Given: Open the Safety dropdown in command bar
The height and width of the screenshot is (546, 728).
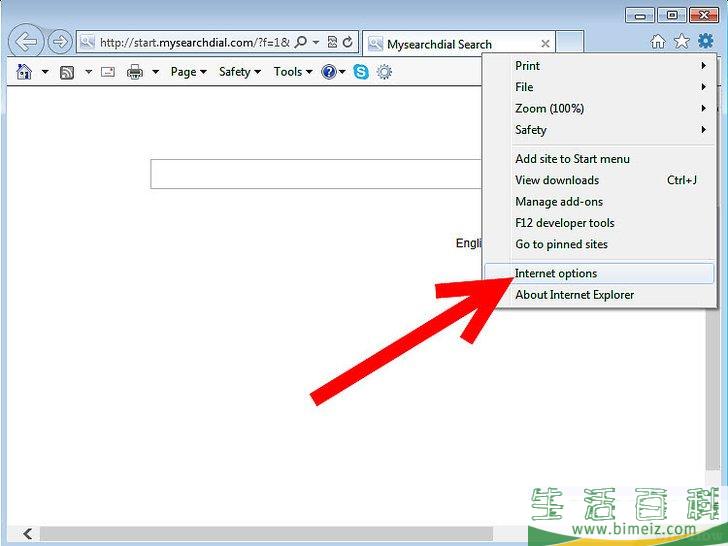Looking at the screenshot, I should tap(240, 72).
